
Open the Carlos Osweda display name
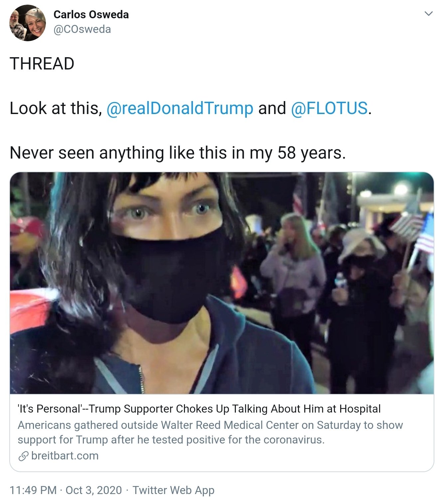[x=91, y=14]
